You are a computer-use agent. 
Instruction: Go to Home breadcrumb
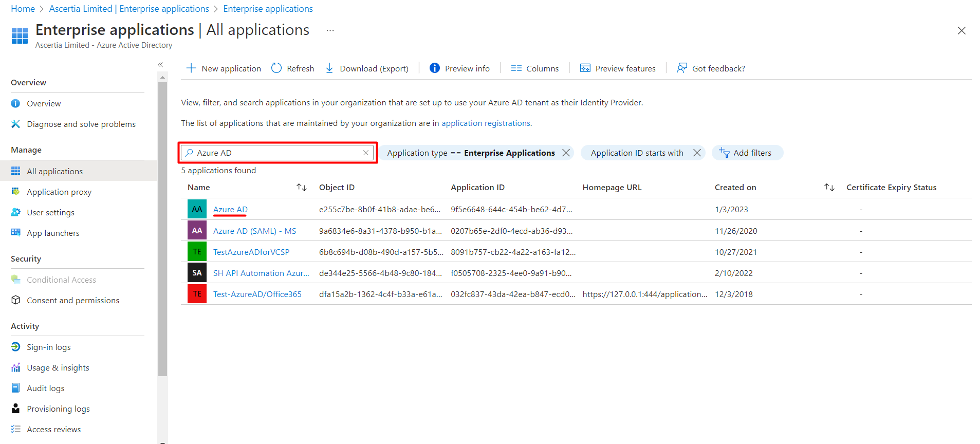(x=23, y=9)
